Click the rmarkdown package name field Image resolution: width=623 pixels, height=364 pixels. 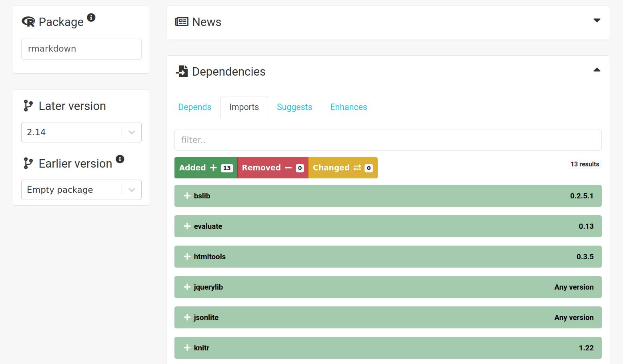tap(81, 49)
